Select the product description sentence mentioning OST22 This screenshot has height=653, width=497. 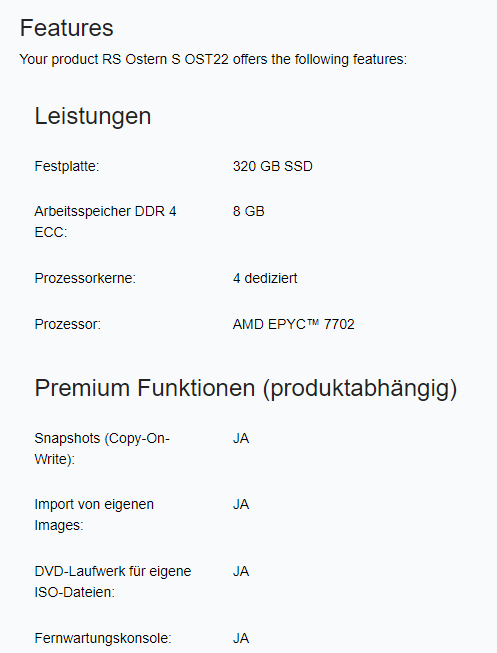tap(213, 59)
